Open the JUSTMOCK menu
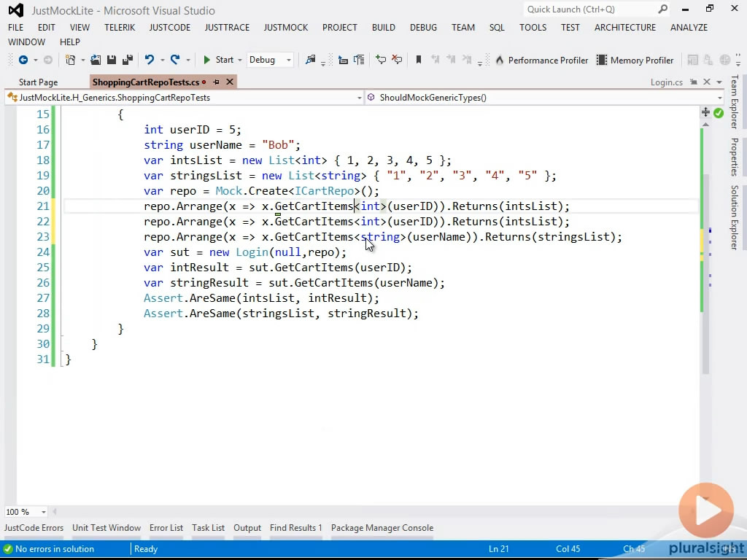This screenshot has height=560, width=747. click(x=286, y=28)
